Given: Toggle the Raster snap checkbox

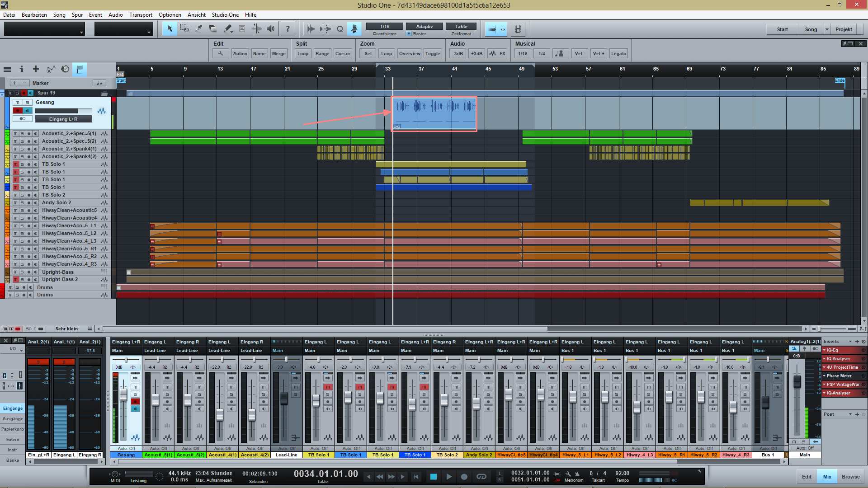Looking at the screenshot, I should click(409, 34).
